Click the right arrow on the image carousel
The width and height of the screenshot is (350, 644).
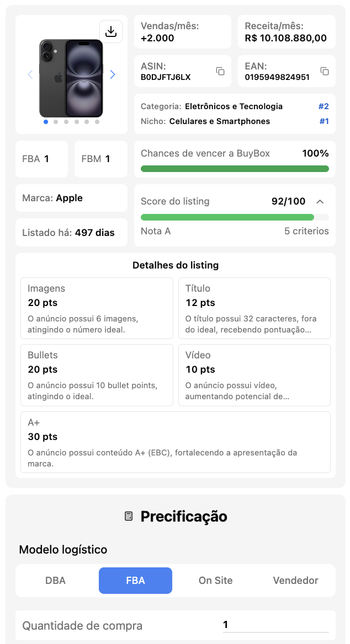112,74
